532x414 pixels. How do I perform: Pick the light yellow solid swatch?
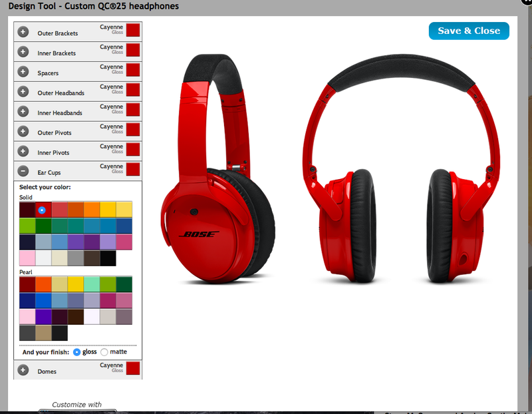pos(124,210)
